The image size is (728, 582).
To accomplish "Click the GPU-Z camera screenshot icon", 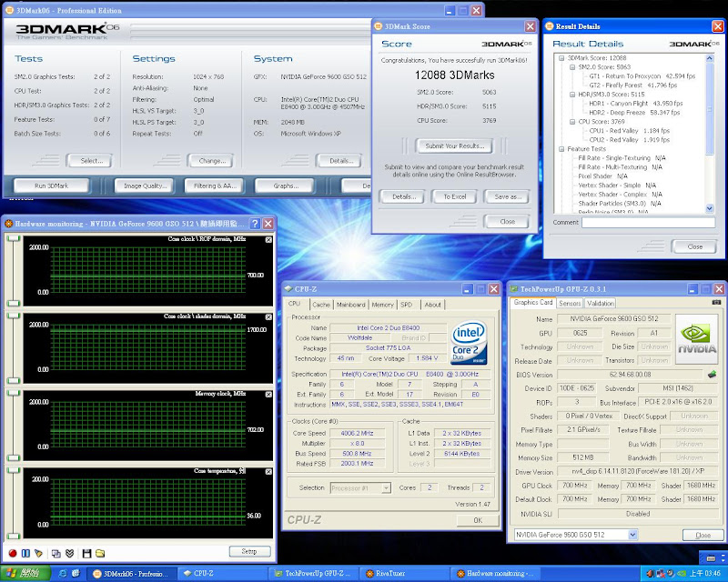I will point(716,302).
